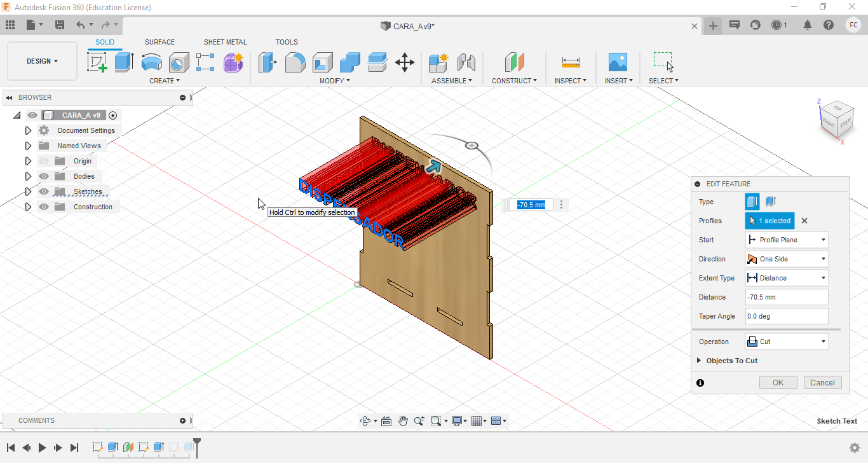Select the Measure tool

pos(571,62)
